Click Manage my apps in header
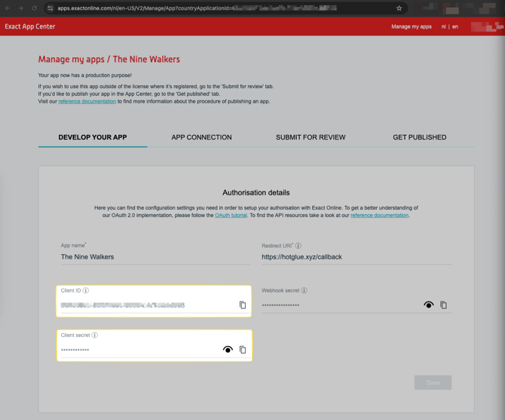 click(x=411, y=26)
